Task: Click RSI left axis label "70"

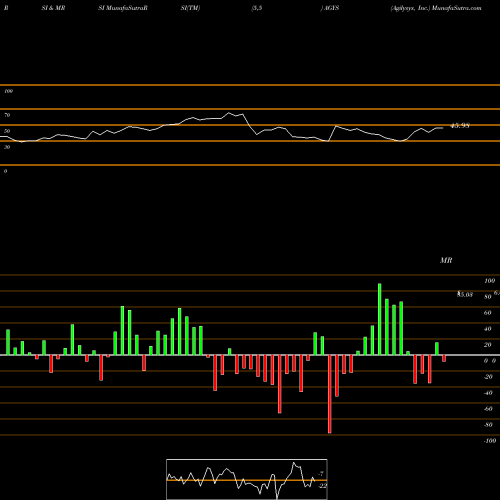Action: tap(7, 115)
